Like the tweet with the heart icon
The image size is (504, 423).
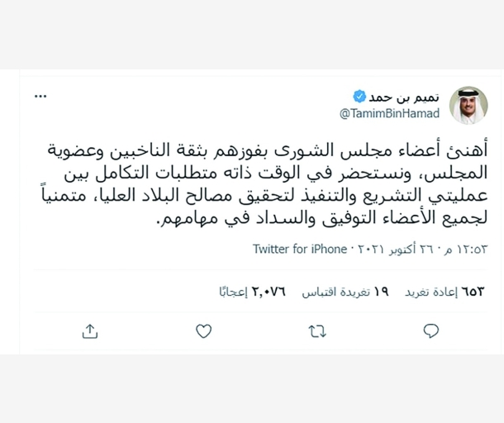(x=203, y=331)
